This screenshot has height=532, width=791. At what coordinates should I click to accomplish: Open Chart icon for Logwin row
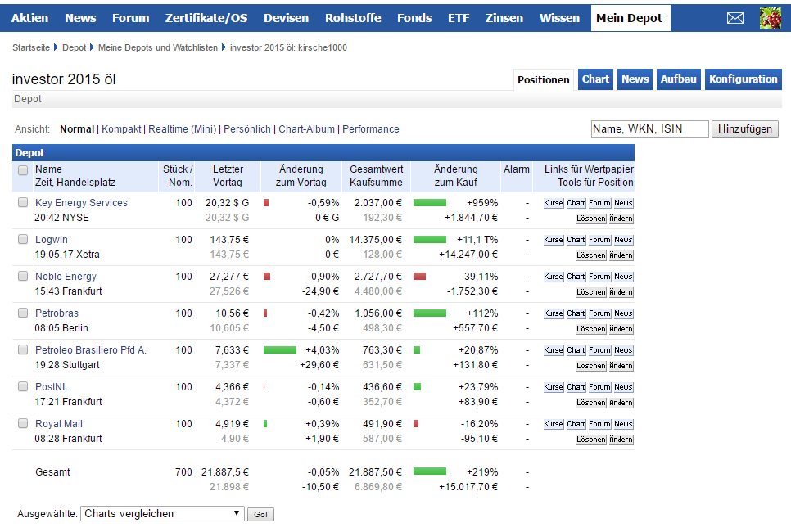[x=576, y=240]
